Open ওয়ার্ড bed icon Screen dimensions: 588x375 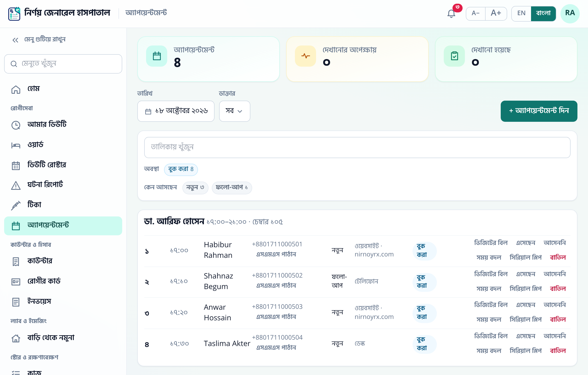click(16, 145)
